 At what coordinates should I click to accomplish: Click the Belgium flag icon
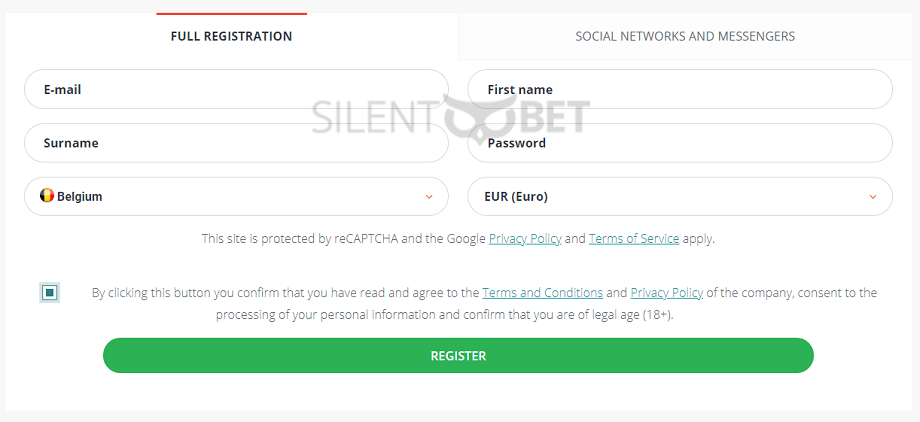[47, 196]
